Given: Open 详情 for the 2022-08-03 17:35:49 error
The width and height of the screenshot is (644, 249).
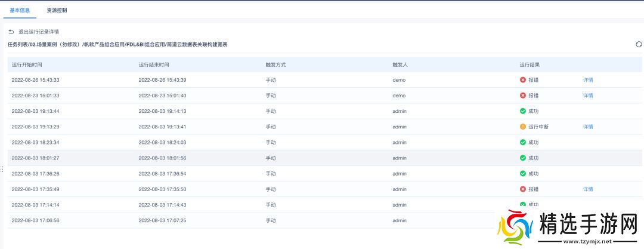Looking at the screenshot, I should [x=587, y=189].
